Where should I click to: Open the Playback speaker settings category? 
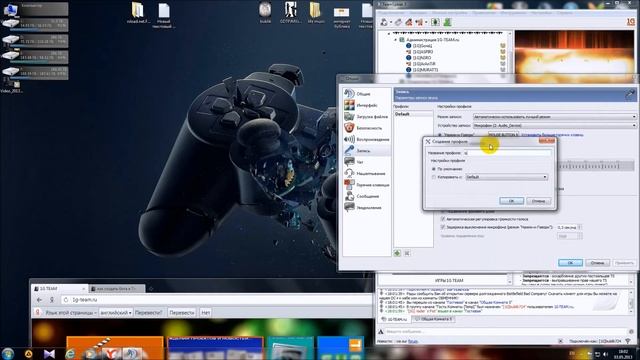[x=366, y=140]
